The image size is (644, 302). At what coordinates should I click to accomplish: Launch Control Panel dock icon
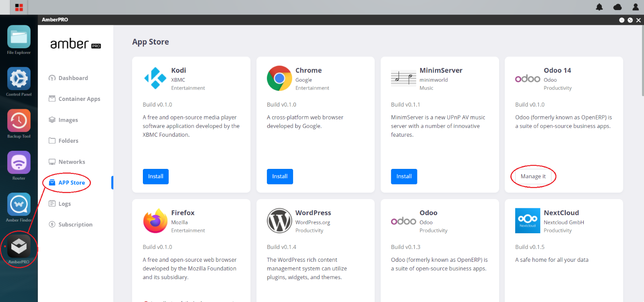(x=19, y=79)
